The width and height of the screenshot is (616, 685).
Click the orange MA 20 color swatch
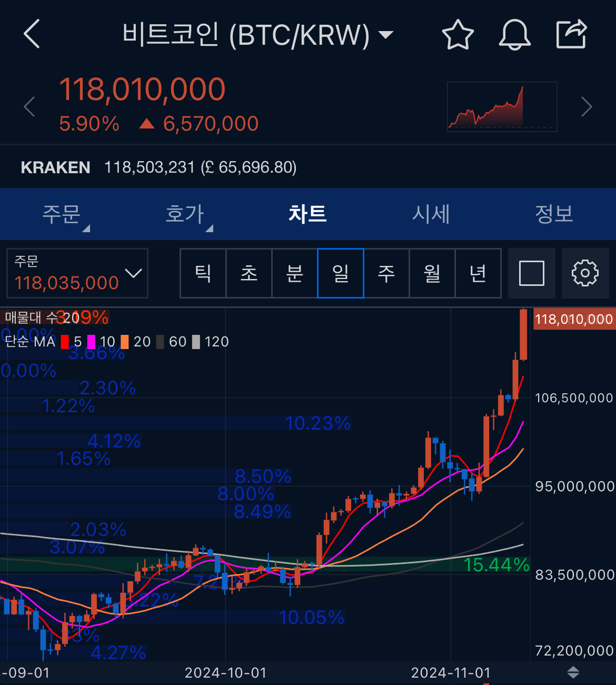coord(125,342)
